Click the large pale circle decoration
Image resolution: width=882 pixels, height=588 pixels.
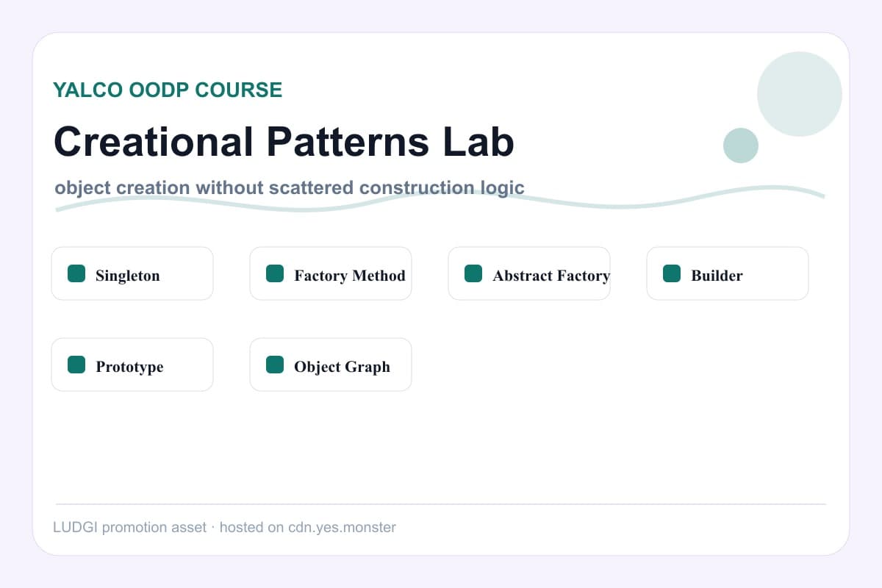pos(800,94)
